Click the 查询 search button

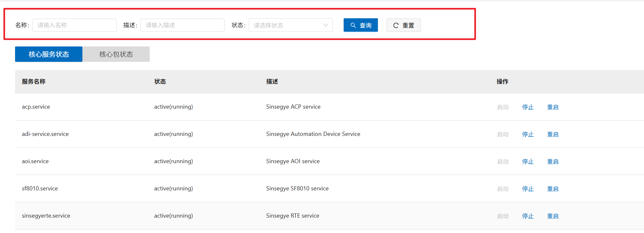[x=360, y=25]
